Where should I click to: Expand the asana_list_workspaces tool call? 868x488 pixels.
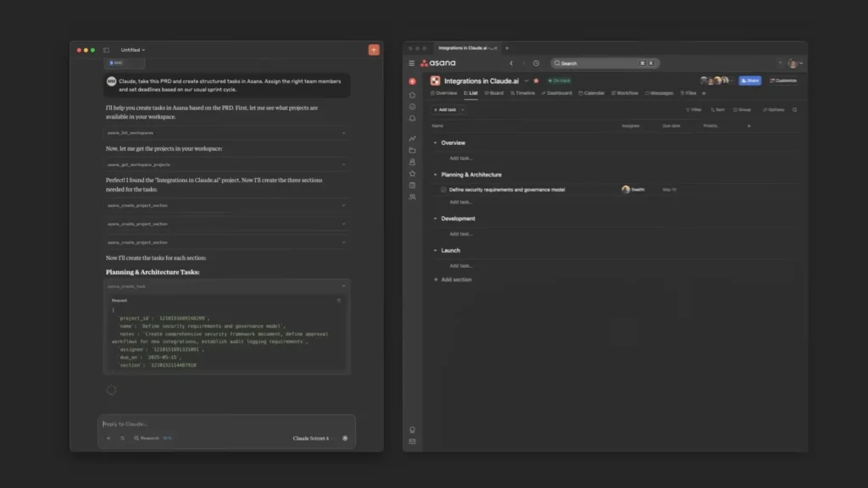click(225, 133)
